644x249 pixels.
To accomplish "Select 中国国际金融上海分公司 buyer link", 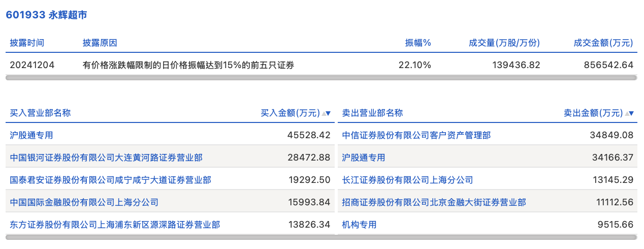I will pos(84,202).
